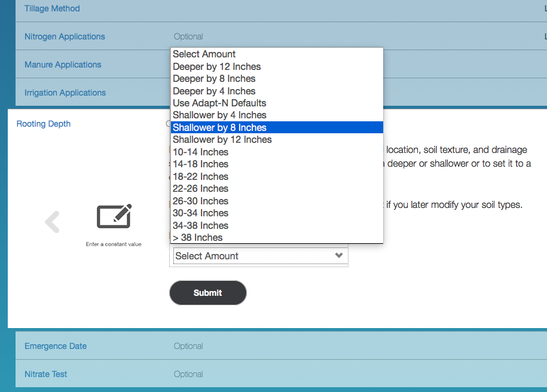547x392 pixels.
Task: Pick "Shallower by 12 Inches" option
Action: 222,139
